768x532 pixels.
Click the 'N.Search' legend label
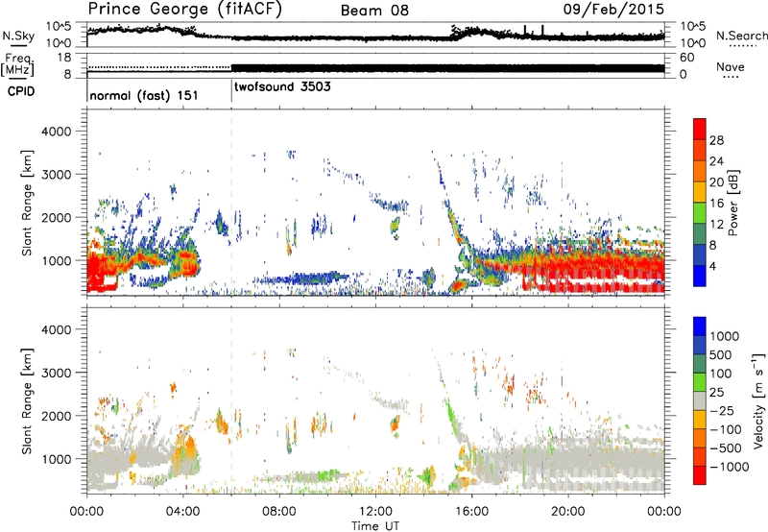click(741, 36)
